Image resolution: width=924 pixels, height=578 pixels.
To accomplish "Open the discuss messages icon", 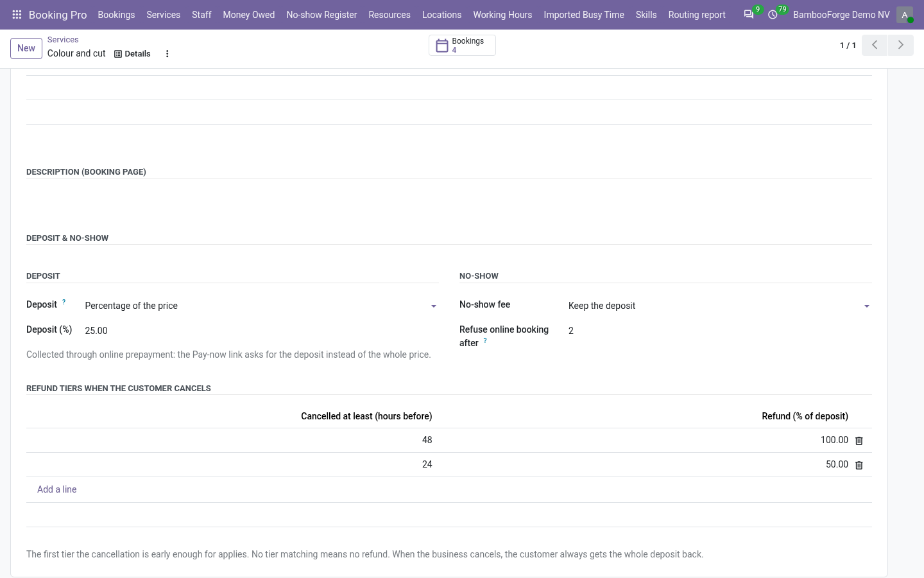I will click(x=749, y=15).
